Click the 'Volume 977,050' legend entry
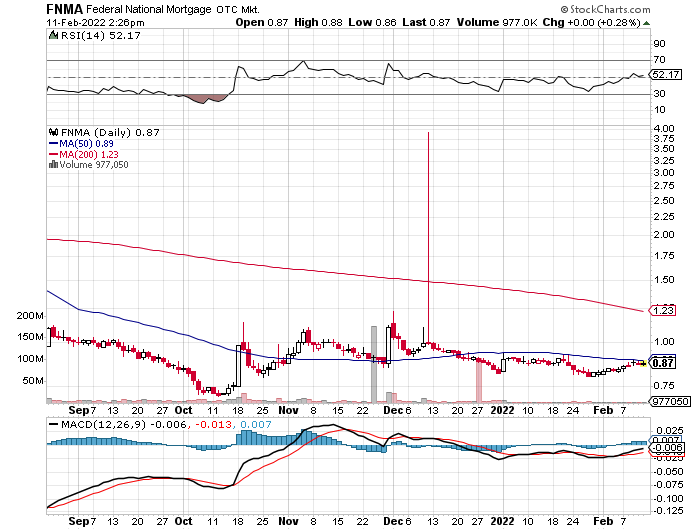The width and height of the screenshot is (700, 530). click(94, 165)
